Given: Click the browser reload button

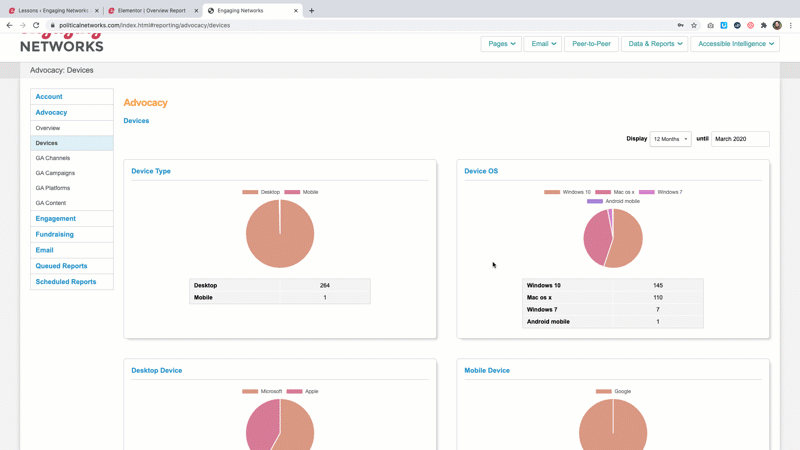Looking at the screenshot, I should (36, 25).
